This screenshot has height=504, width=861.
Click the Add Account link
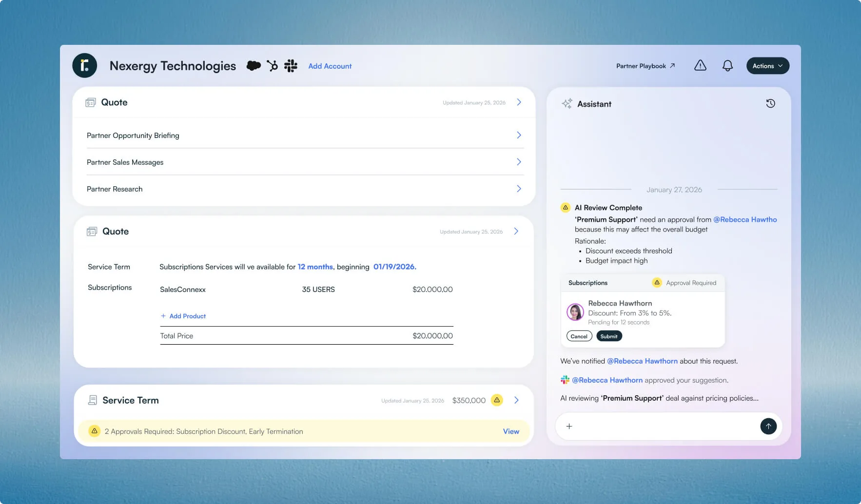tap(330, 66)
